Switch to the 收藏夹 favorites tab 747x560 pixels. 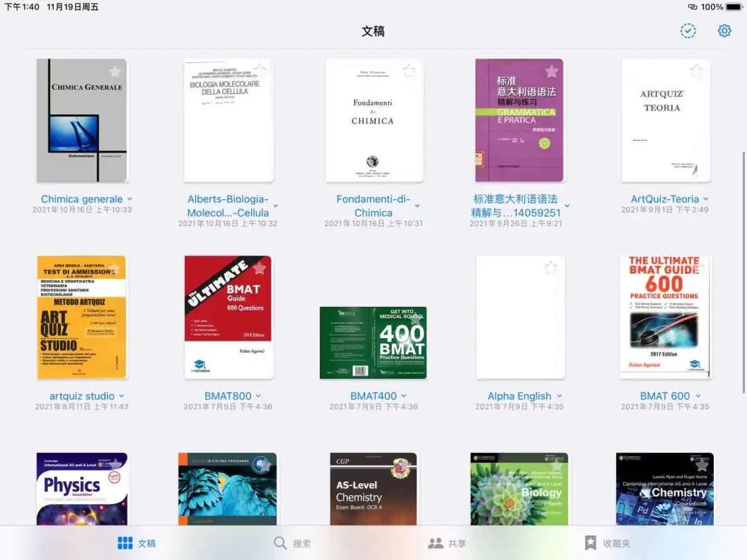tap(607, 543)
